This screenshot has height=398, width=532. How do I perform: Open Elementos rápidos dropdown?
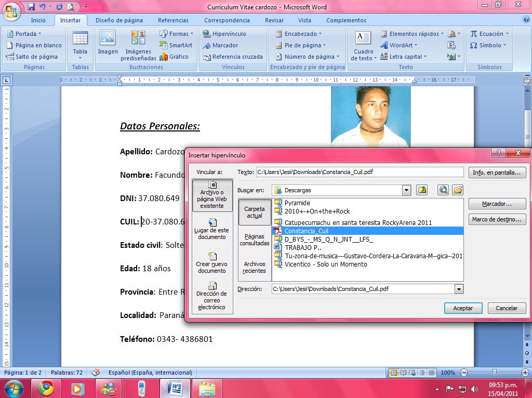click(412, 34)
